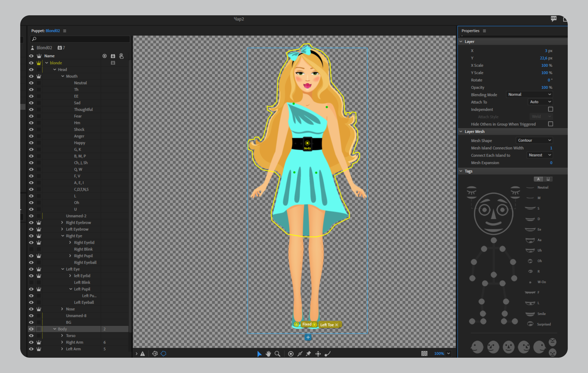Open the Blending Mode dropdown

(529, 94)
